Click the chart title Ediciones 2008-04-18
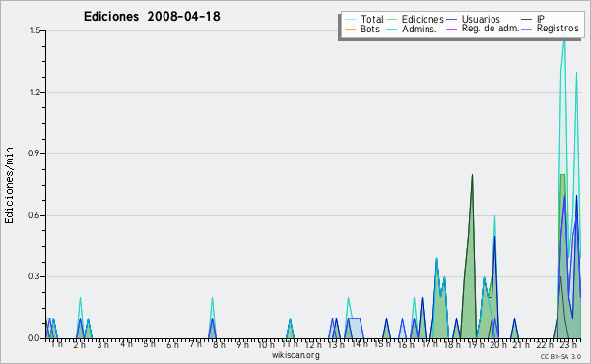Viewport: 591px width, 364px height. 152,16
